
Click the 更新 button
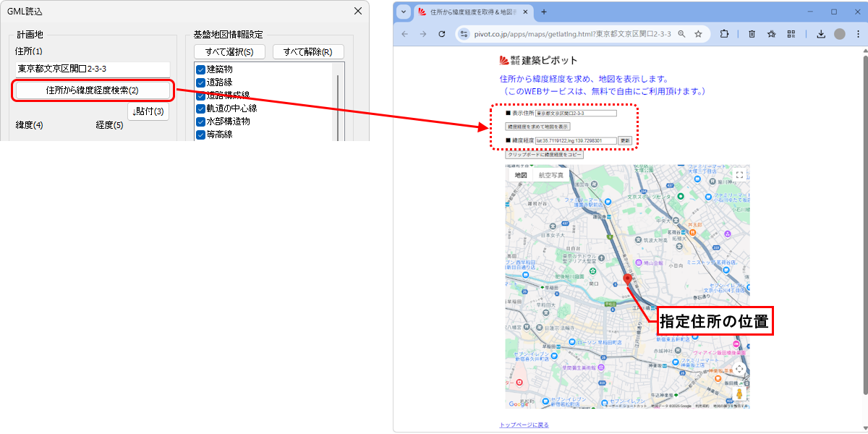coord(625,140)
